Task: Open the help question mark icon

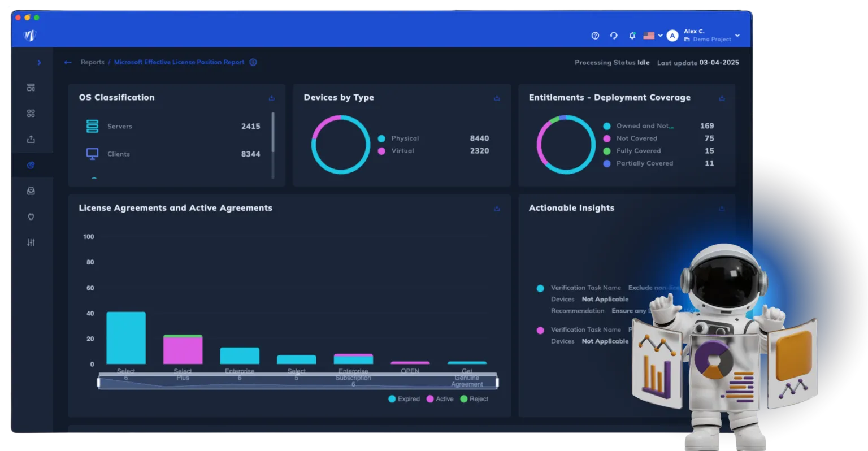Action: pyautogui.click(x=595, y=36)
